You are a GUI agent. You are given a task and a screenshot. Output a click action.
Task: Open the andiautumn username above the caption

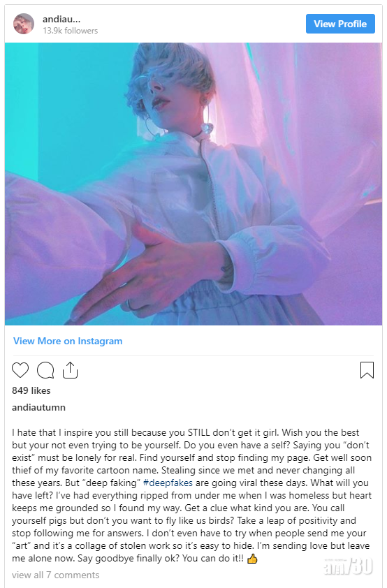point(38,407)
